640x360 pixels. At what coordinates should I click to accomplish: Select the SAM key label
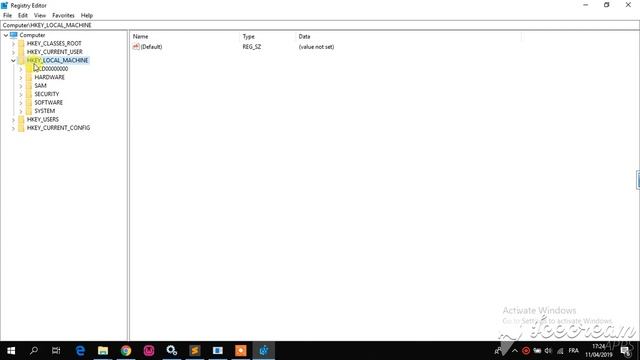40,86
